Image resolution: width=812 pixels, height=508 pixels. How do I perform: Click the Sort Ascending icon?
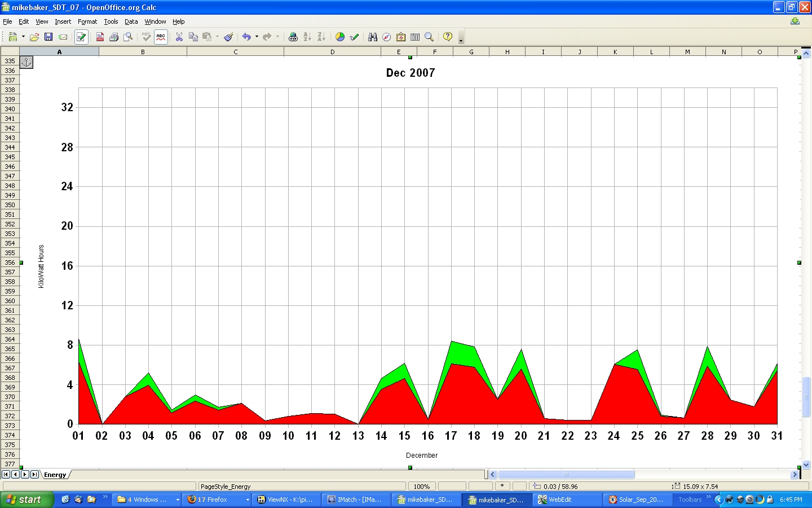point(307,37)
